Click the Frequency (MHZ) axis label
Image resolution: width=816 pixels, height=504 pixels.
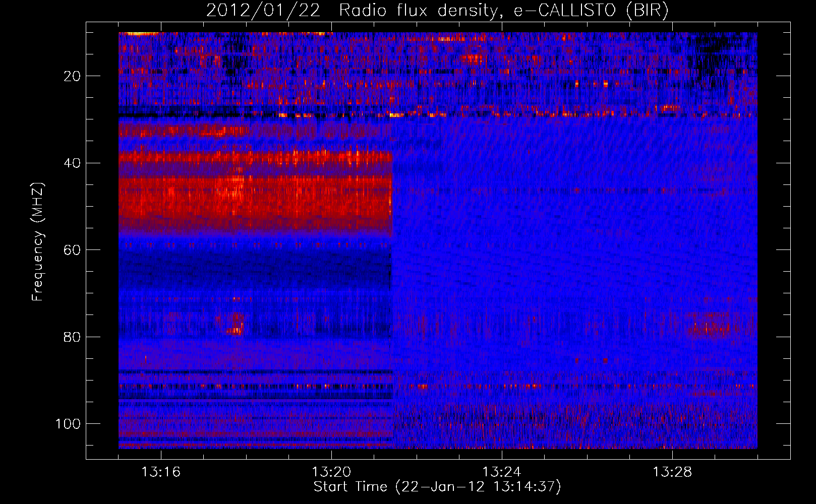coord(38,242)
